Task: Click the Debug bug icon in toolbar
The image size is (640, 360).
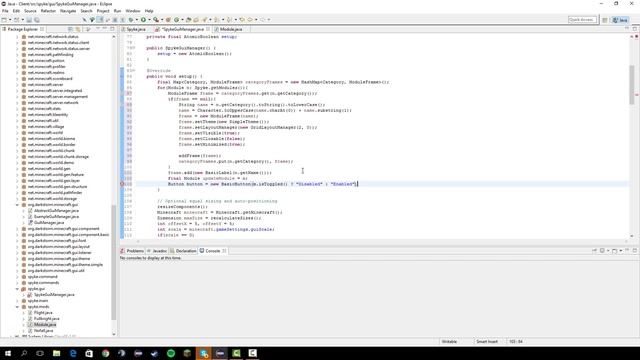Action: [131, 20]
